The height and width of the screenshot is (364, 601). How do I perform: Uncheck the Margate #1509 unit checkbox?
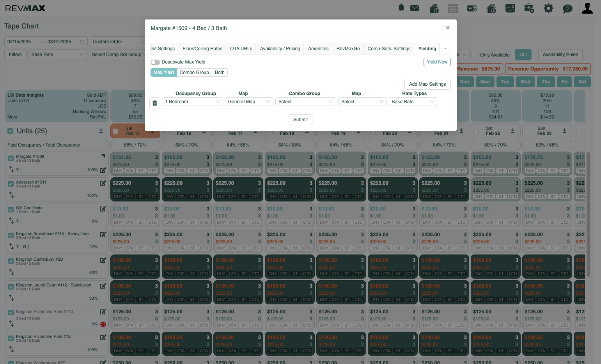click(x=11, y=158)
